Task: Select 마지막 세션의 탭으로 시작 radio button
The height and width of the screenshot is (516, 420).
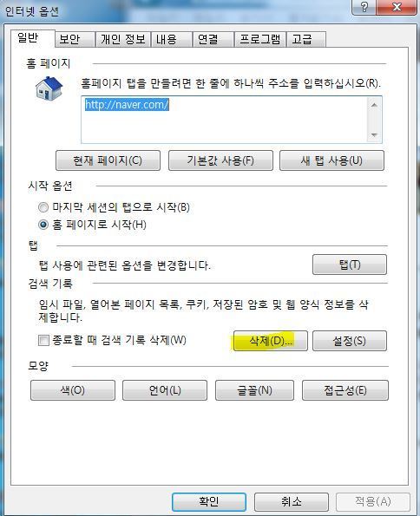Action: pyautogui.click(x=43, y=207)
